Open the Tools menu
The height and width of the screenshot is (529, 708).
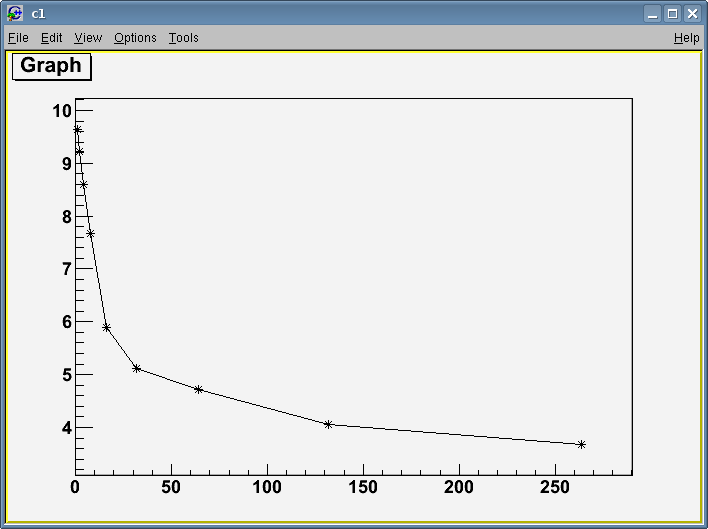[x=183, y=38]
